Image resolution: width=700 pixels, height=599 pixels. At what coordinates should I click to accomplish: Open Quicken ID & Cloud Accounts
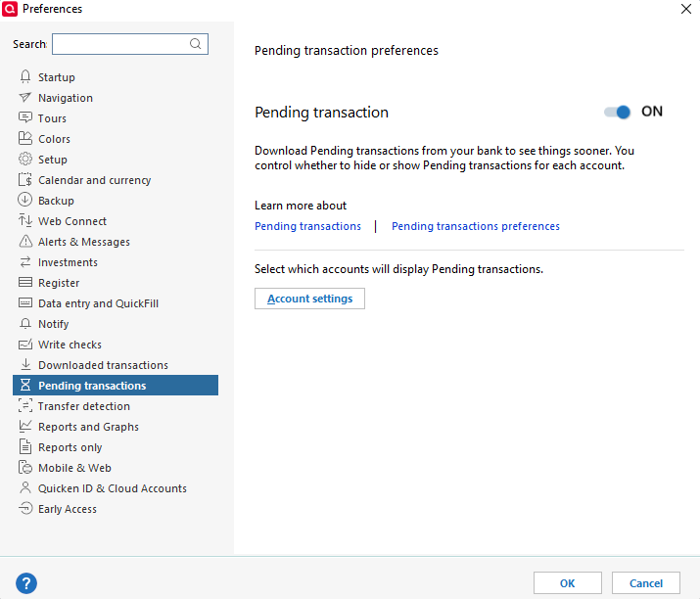click(113, 487)
